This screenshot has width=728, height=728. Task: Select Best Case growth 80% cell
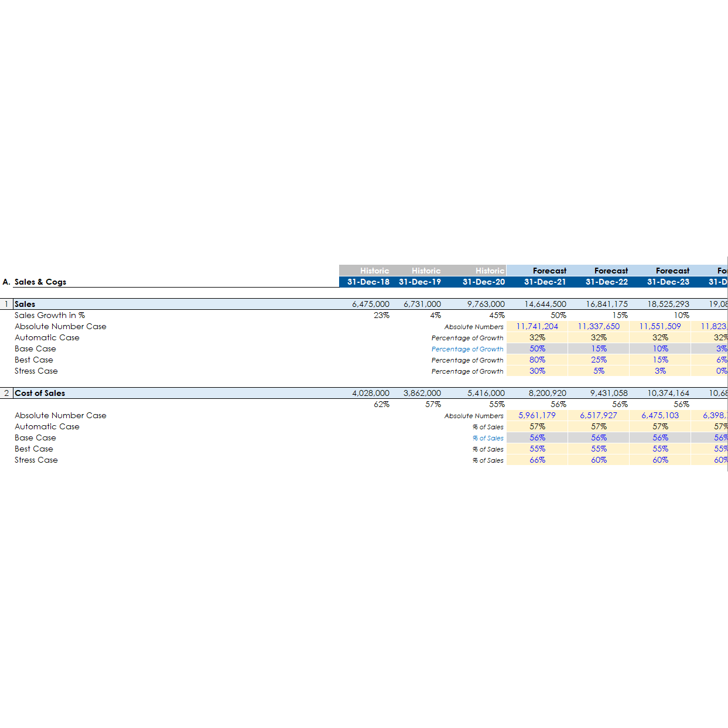[x=537, y=360]
